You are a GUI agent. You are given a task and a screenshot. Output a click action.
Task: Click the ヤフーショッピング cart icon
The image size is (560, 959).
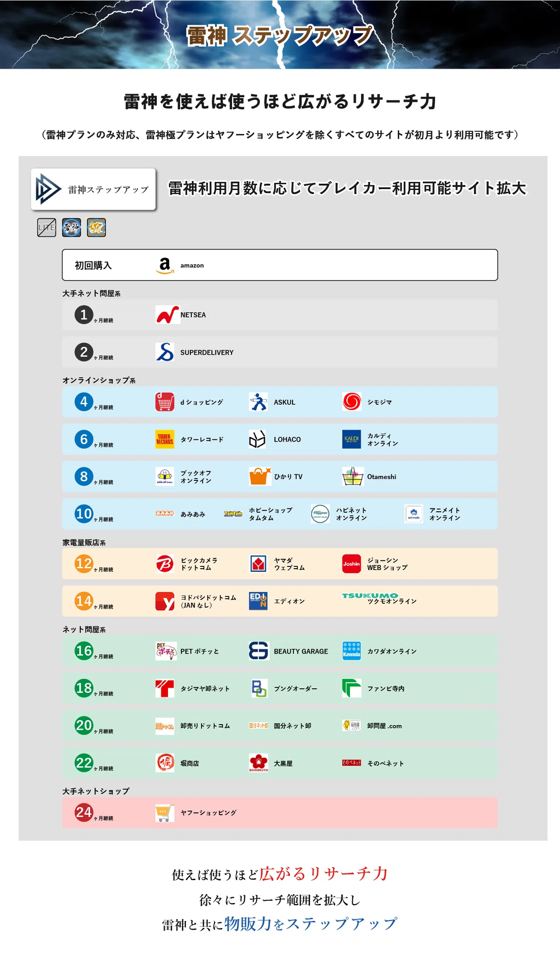[x=165, y=813]
